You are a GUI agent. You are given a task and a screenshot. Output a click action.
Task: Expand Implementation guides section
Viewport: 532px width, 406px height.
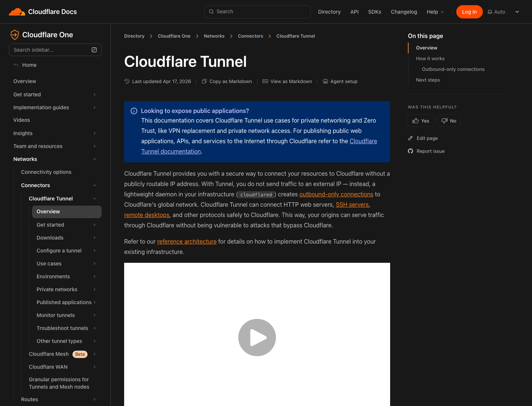coord(95,107)
